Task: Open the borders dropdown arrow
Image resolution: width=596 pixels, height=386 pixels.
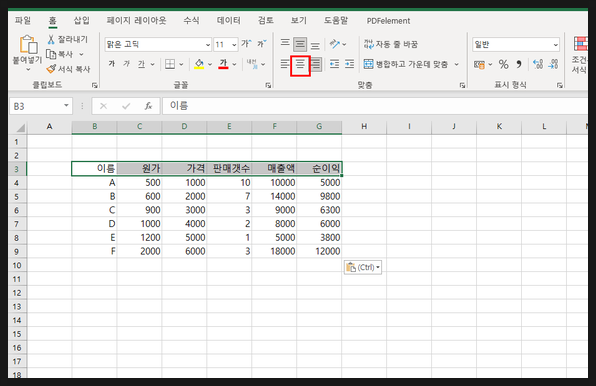Action: click(x=181, y=64)
